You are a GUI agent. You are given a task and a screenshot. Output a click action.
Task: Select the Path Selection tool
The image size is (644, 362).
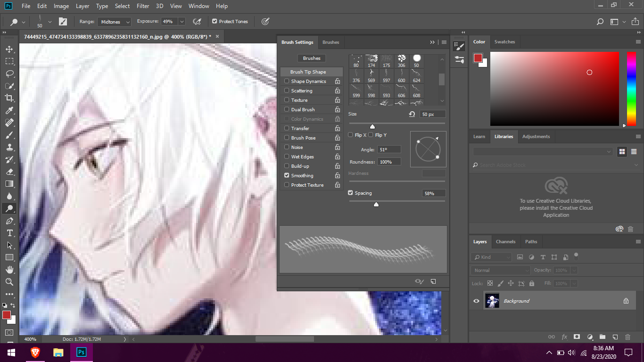pyautogui.click(x=9, y=245)
